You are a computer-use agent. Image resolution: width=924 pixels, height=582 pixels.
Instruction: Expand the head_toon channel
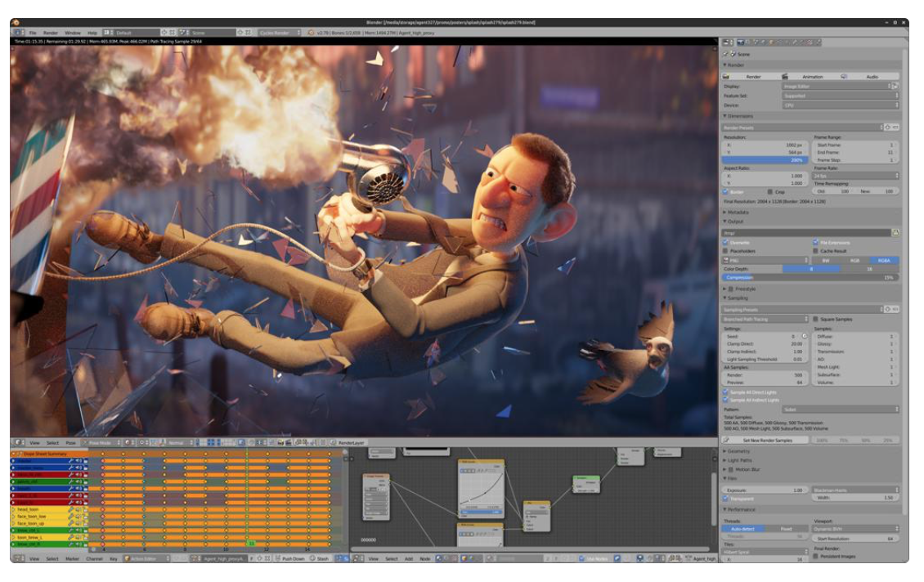[14, 509]
